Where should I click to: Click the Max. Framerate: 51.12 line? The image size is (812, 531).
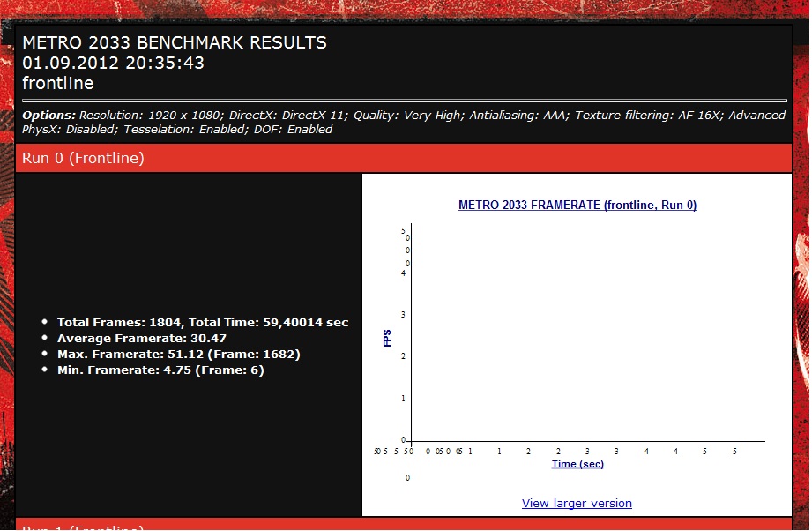point(179,355)
